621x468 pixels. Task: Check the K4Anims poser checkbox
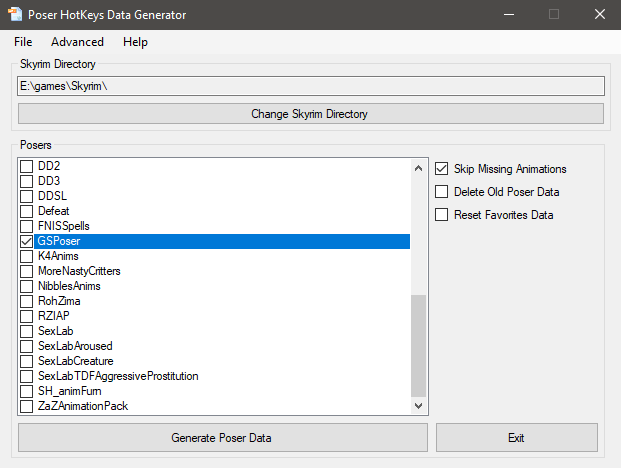[x=27, y=256]
